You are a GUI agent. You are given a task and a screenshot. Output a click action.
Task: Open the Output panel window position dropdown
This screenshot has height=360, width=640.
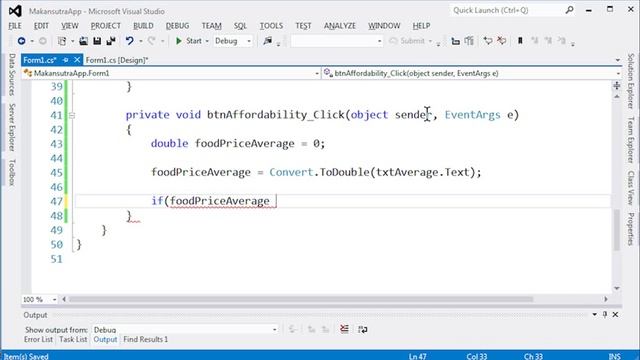[x=594, y=314]
